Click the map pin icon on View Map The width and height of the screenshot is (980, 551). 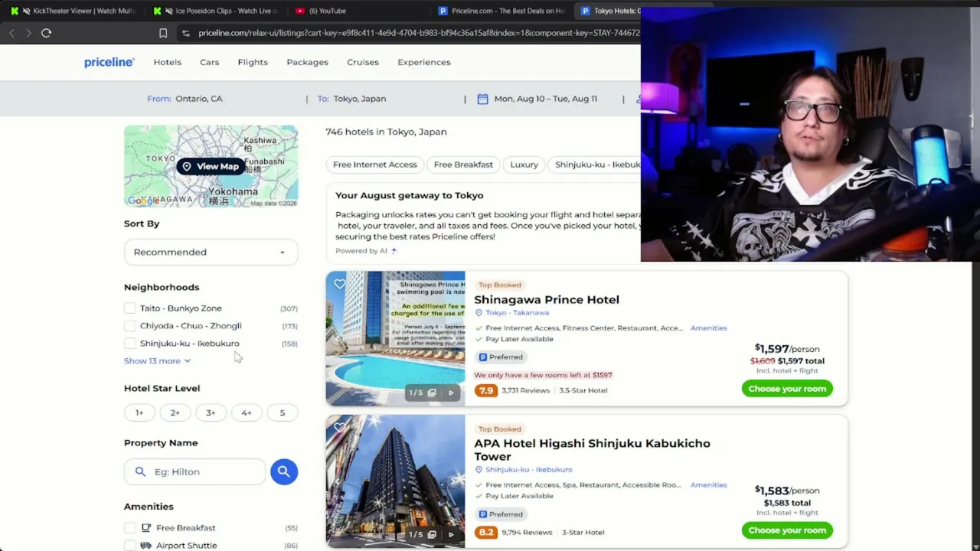(187, 166)
